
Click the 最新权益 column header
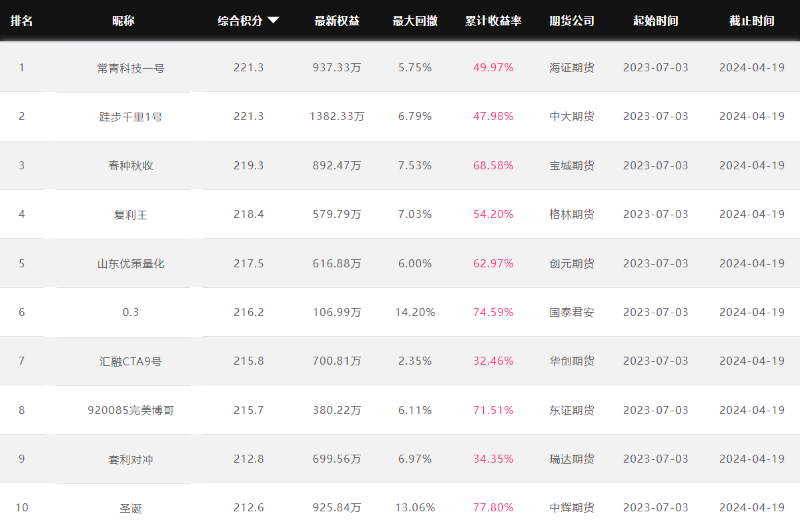tap(337, 21)
